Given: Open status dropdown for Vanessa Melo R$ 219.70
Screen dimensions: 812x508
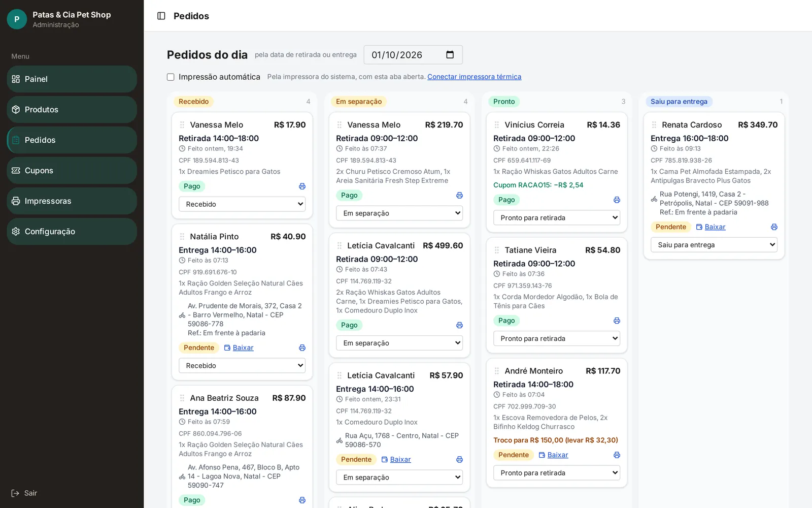Looking at the screenshot, I should pyautogui.click(x=399, y=213).
